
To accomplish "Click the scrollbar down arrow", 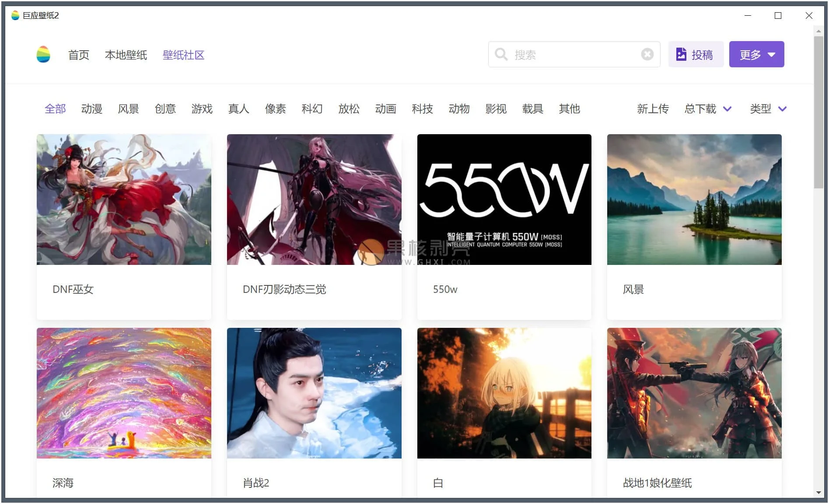I will pyautogui.click(x=818, y=493).
